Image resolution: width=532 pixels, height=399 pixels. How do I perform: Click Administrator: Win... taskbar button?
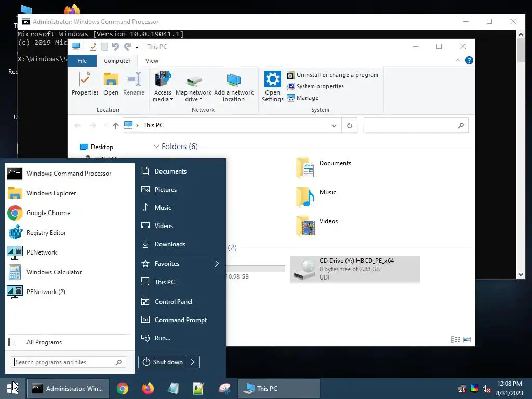68,389
